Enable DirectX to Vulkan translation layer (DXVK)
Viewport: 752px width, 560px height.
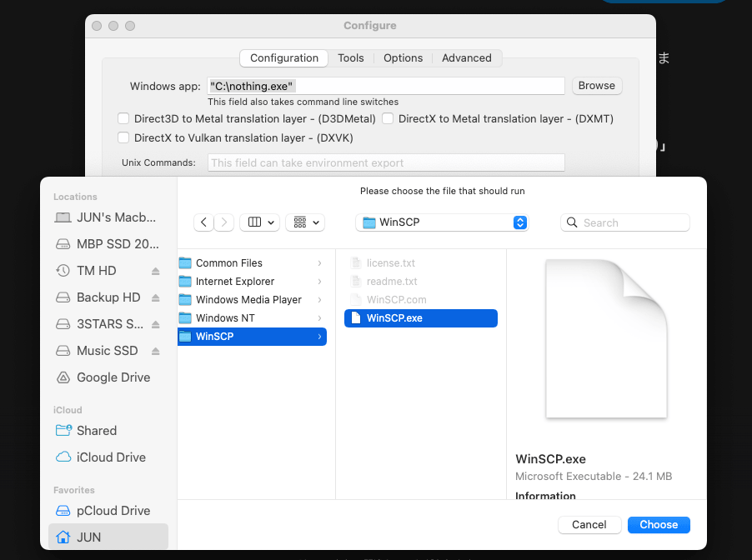click(123, 137)
